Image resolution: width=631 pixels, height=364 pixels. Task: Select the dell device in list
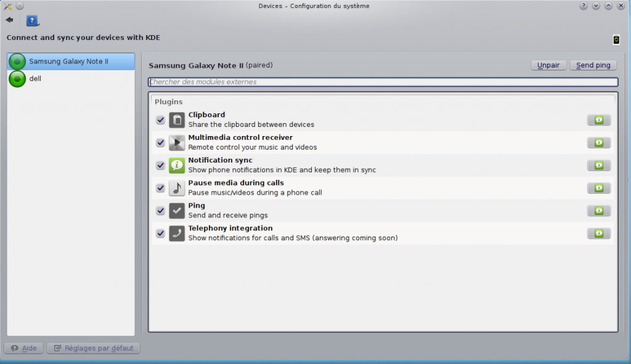pos(71,79)
